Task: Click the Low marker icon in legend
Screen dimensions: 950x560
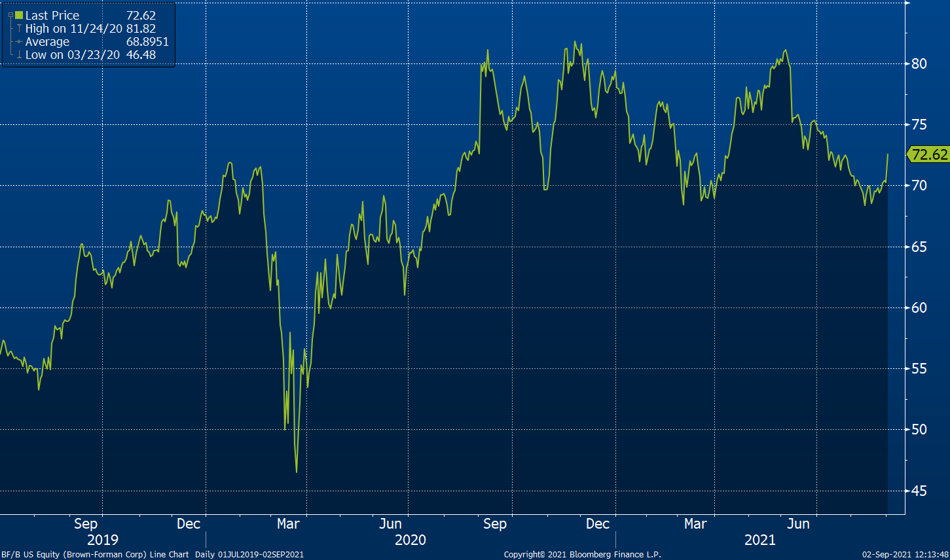Action: (19, 55)
